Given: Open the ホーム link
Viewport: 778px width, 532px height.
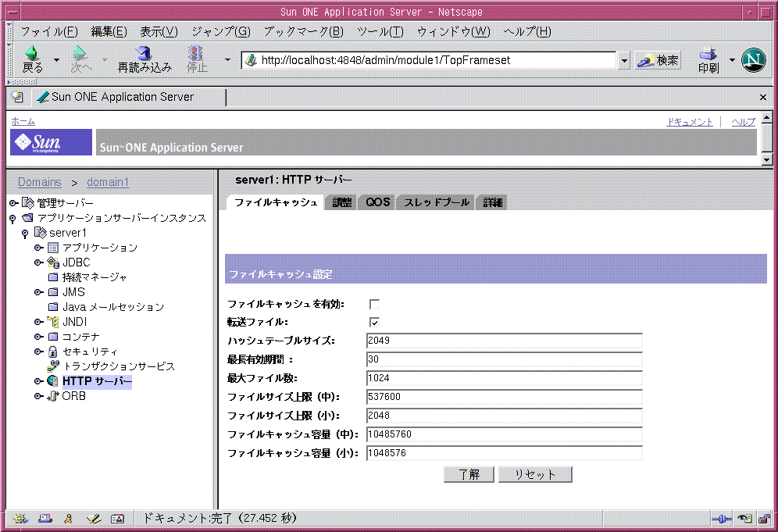Looking at the screenshot, I should [23, 121].
